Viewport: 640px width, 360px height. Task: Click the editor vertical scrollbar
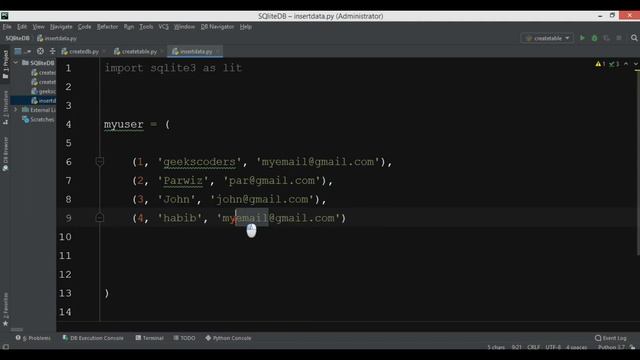click(x=638, y=163)
